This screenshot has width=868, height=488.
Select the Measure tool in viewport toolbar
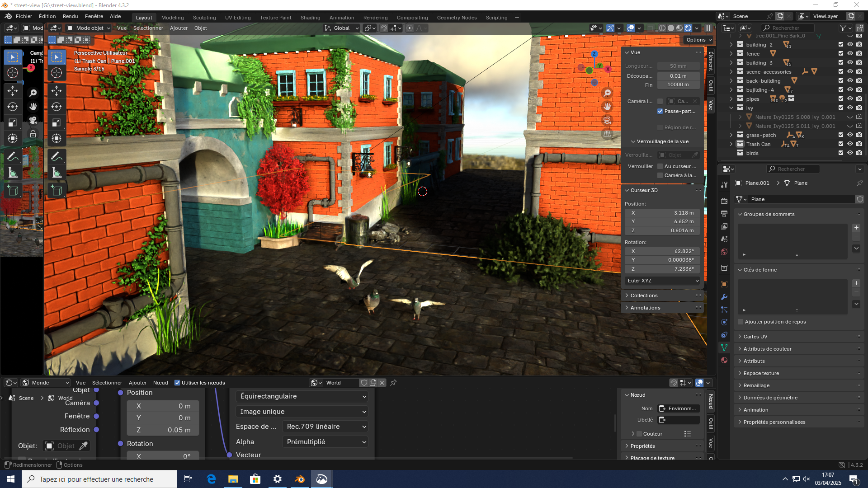pos(57,172)
